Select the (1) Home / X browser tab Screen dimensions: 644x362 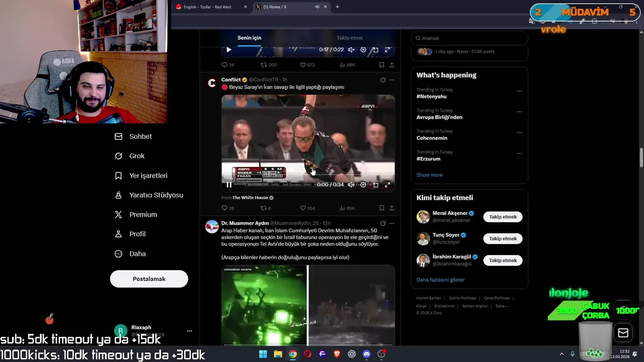[291, 7]
